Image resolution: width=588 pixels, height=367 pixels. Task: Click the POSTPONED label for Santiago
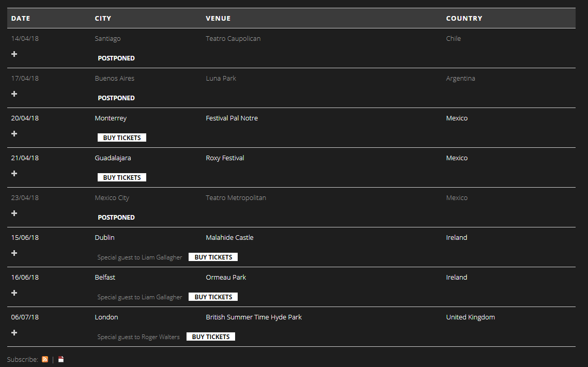pyautogui.click(x=116, y=58)
